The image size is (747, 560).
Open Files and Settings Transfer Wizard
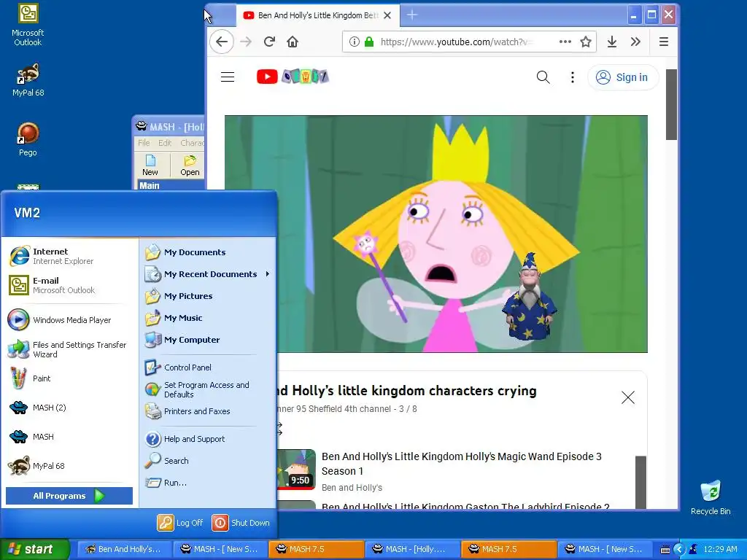point(69,349)
